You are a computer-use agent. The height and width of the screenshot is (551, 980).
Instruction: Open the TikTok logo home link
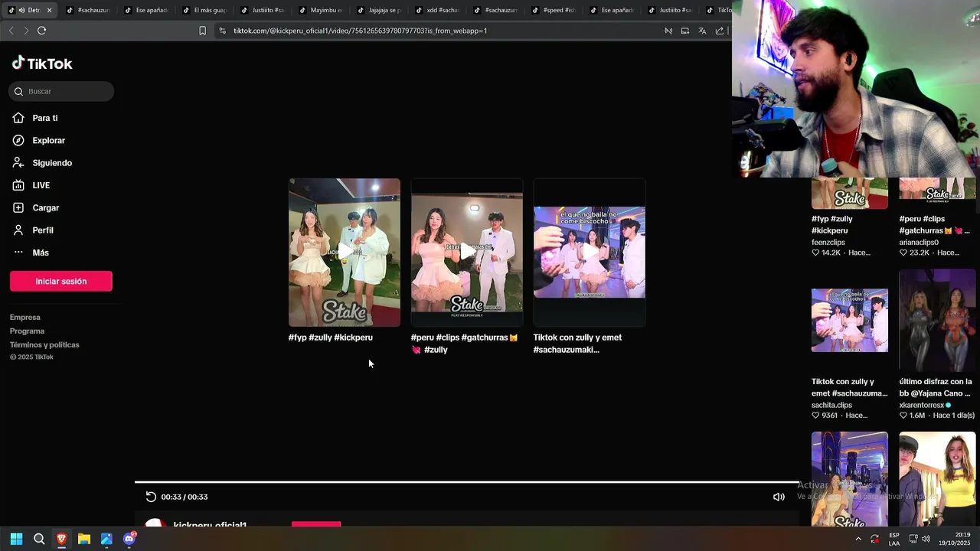tap(42, 64)
